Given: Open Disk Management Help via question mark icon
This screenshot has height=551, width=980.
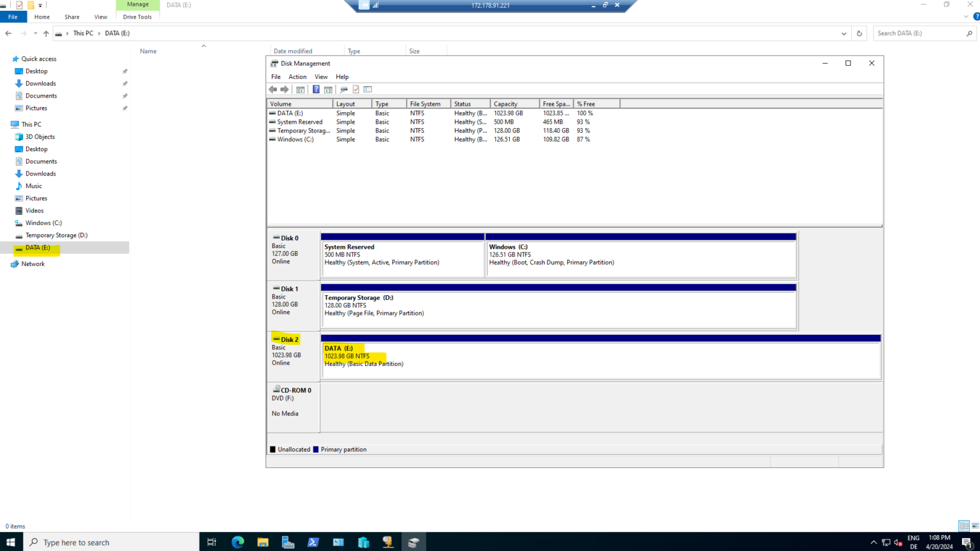Looking at the screenshot, I should 316,89.
